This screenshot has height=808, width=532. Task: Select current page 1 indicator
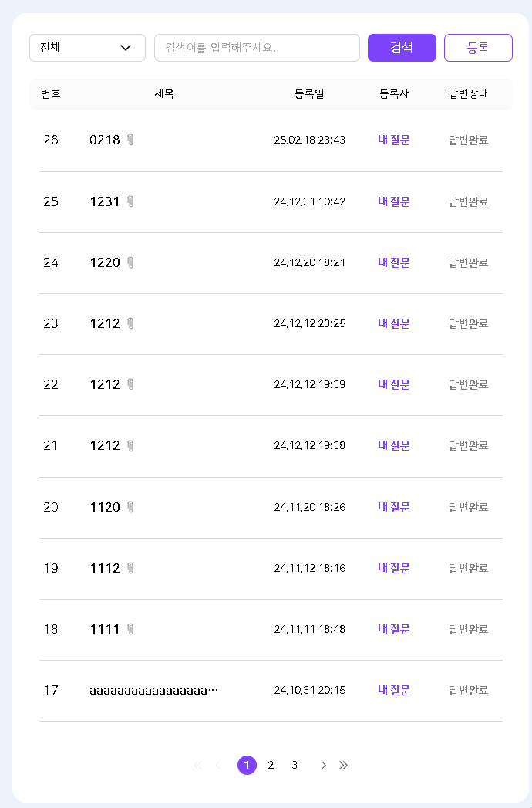pos(247,765)
